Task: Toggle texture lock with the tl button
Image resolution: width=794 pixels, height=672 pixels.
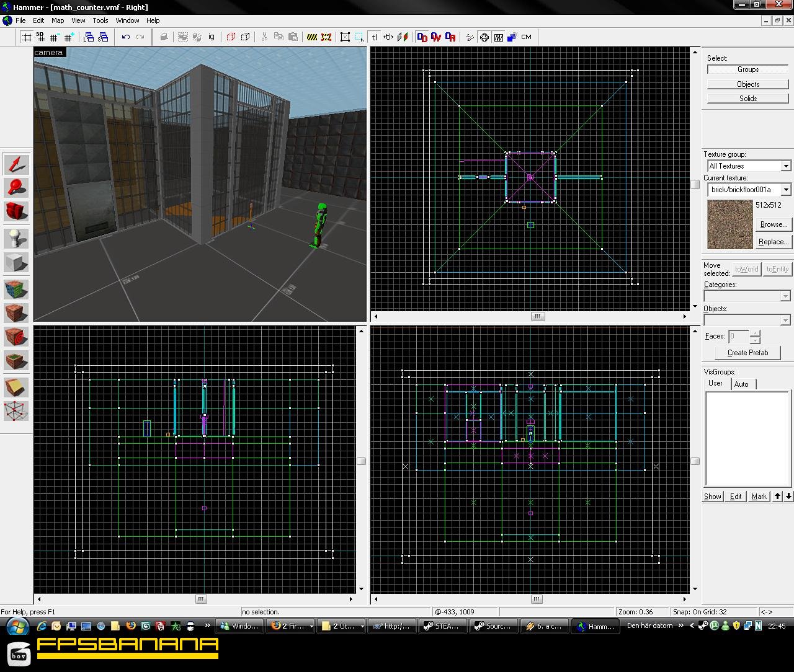Action: tap(375, 37)
